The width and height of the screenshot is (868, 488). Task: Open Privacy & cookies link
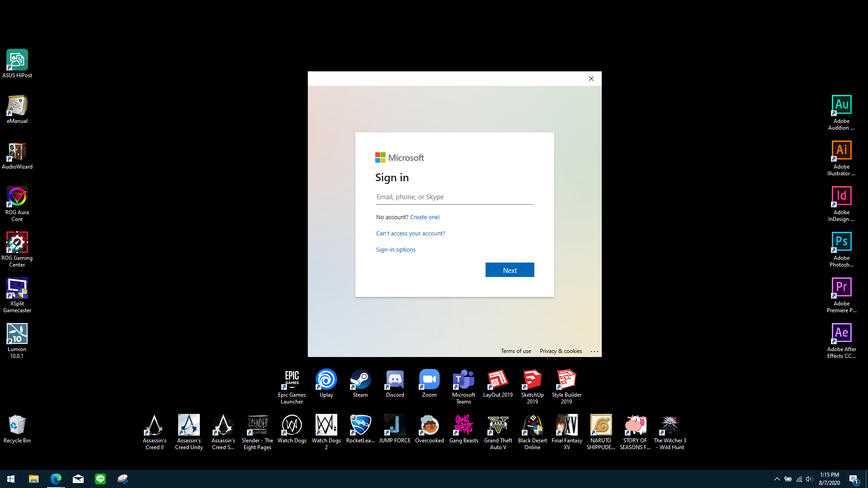[561, 351]
